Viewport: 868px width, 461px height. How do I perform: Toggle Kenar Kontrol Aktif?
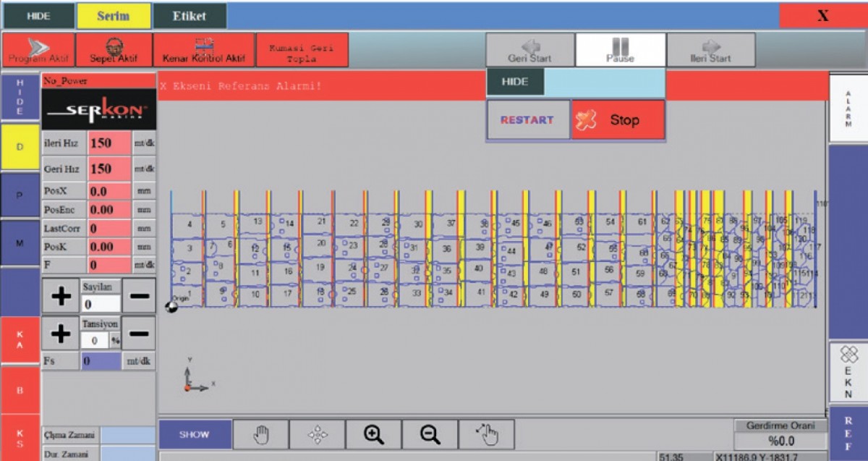coord(204,50)
